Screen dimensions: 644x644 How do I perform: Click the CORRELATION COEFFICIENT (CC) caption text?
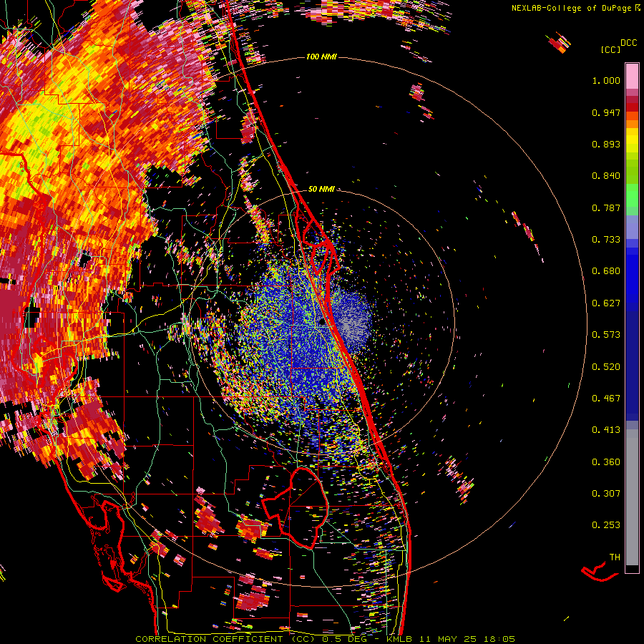point(225,639)
